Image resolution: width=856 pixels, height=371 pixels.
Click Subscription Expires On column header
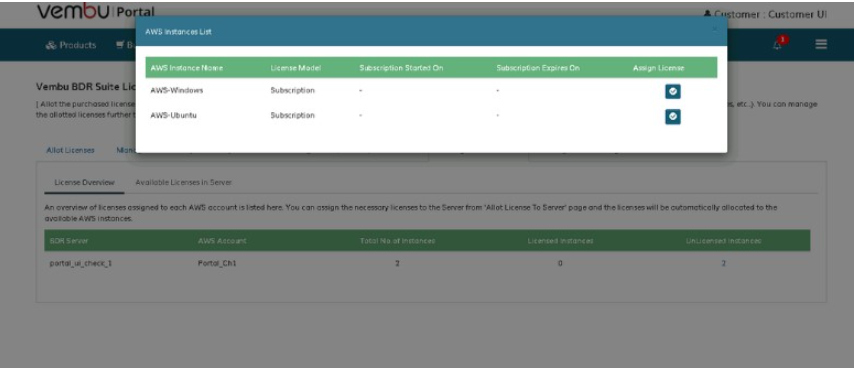(538, 68)
